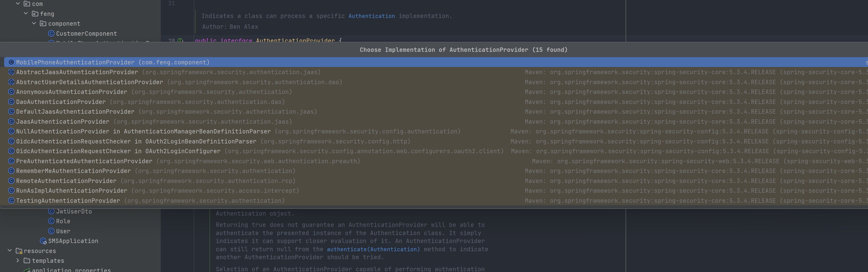Pick NullAuthenticationProvider in AuthenticationManagerBeanDefinitionParser
Viewport: 868px width, 272px height.
click(x=436, y=131)
